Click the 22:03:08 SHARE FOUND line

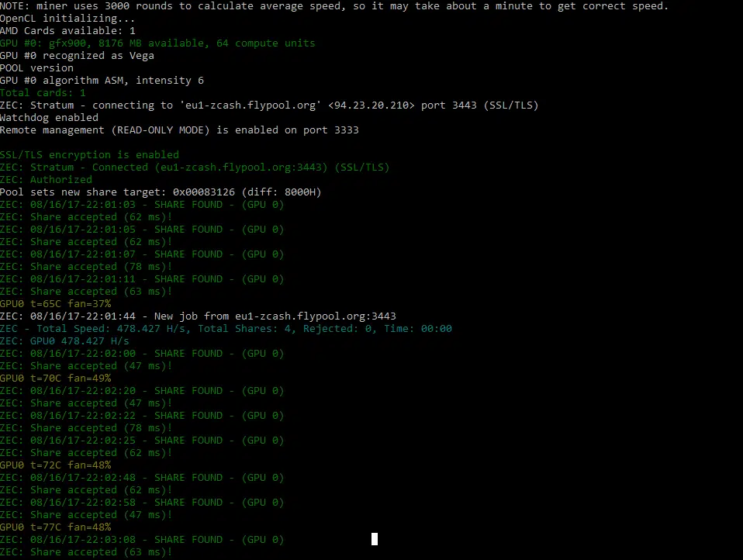[142, 540]
